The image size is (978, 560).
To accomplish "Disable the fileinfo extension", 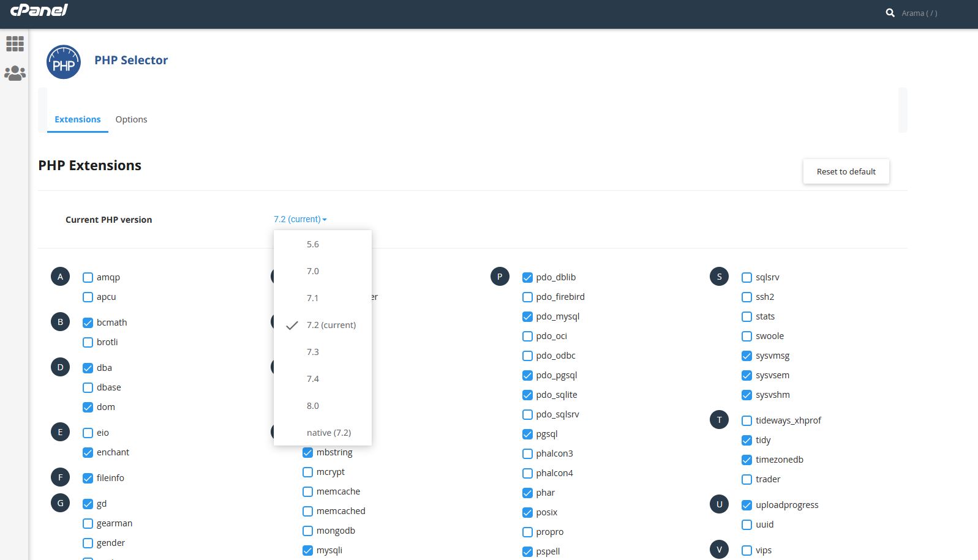I will pyautogui.click(x=88, y=478).
